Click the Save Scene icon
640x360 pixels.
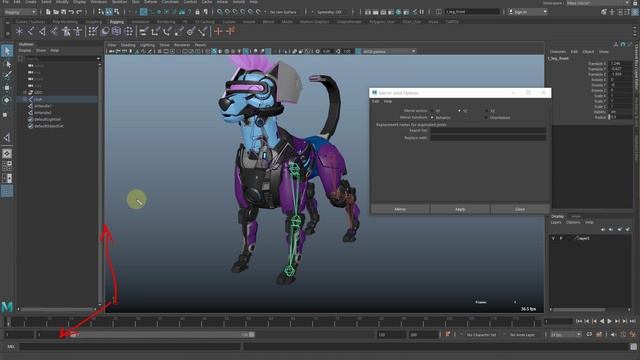[63, 12]
